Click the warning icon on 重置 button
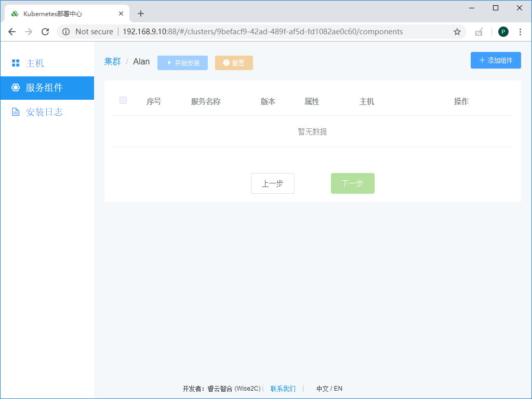 coord(225,63)
